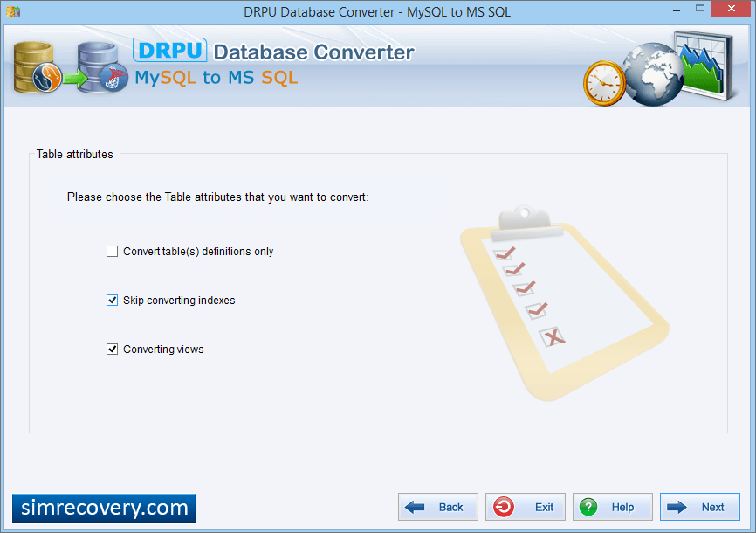Screen dimensions: 756x533
Task: Open the Help button
Action: point(612,507)
